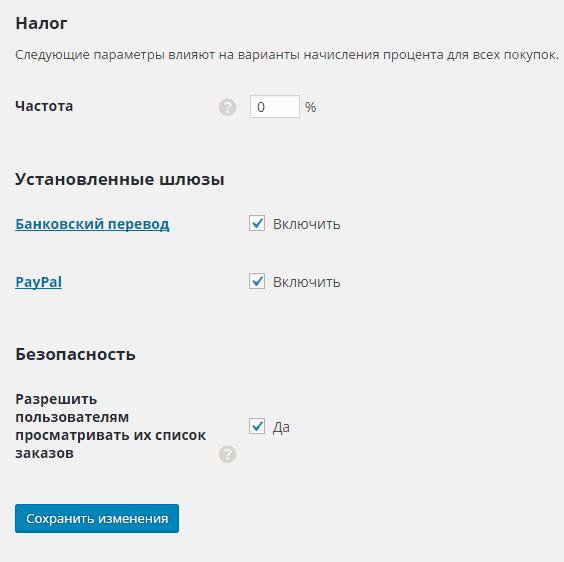
Task: Click the help icon beside the order list setting
Action: tap(227, 454)
